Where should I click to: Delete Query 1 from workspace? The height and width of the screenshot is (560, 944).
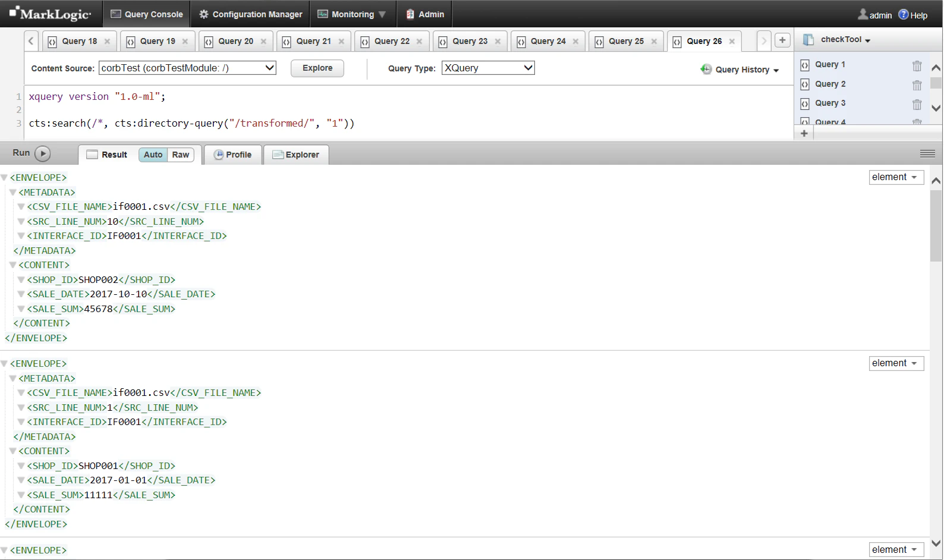[x=917, y=65]
